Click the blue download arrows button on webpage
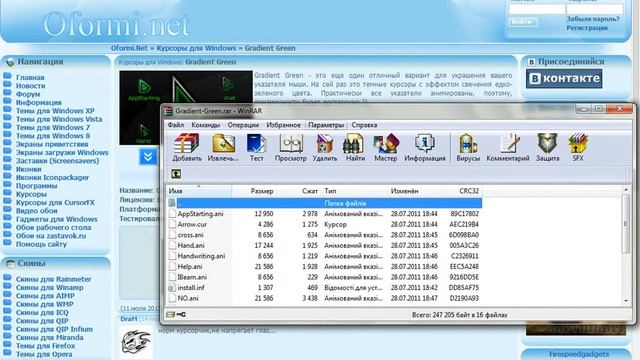This screenshot has width=640, height=360. click(148, 157)
